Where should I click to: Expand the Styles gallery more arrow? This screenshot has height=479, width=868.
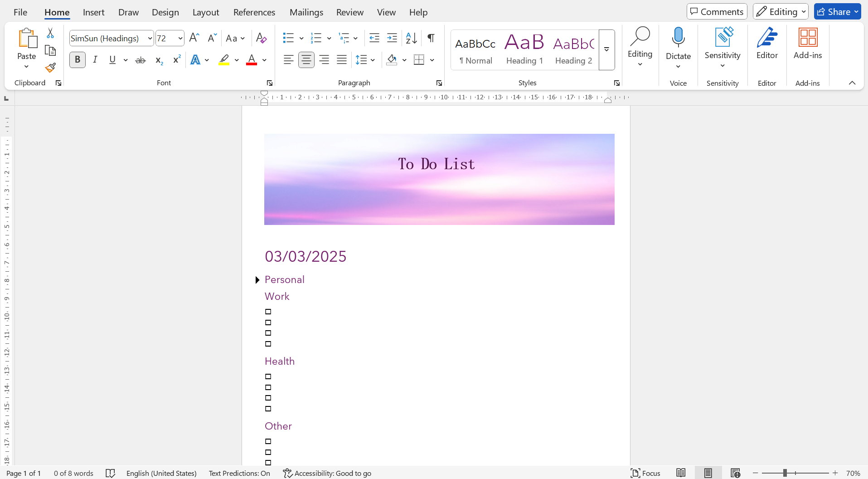point(606,50)
